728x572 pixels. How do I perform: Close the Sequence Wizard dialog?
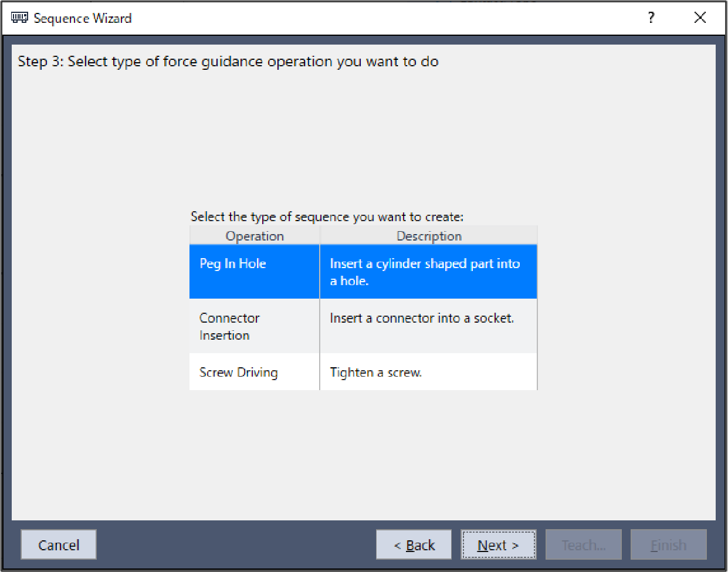(700, 18)
